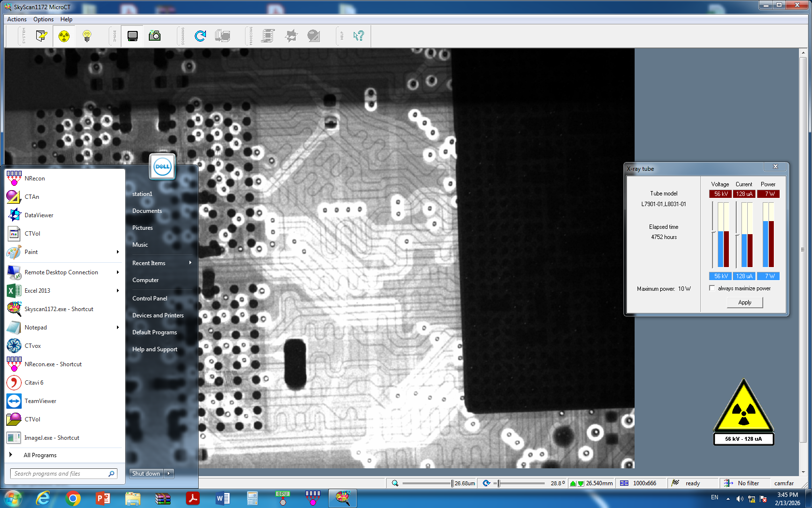Click the camera grab image icon
The image size is (812, 508).
click(155, 36)
